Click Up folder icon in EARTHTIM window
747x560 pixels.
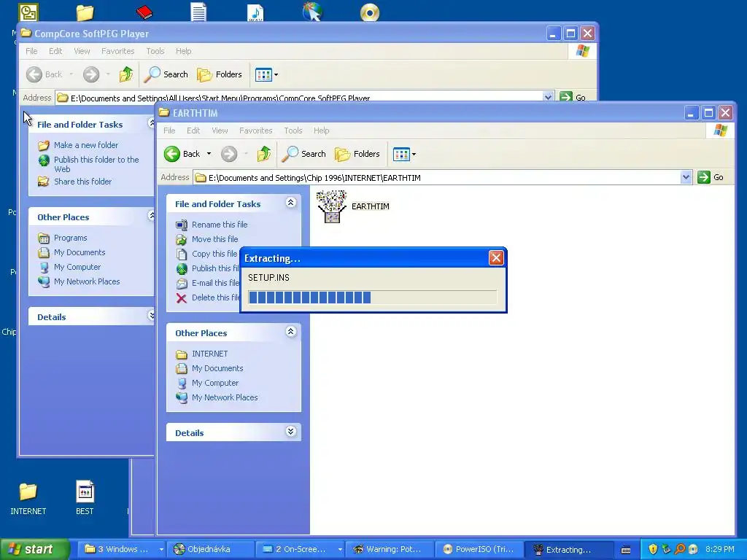[264, 154]
